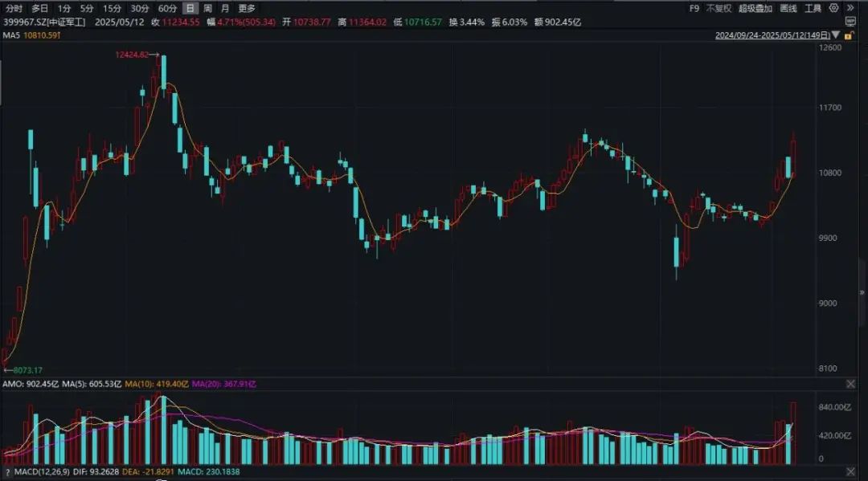Click the MA(20): 367.91亿 volume label

coord(224,384)
